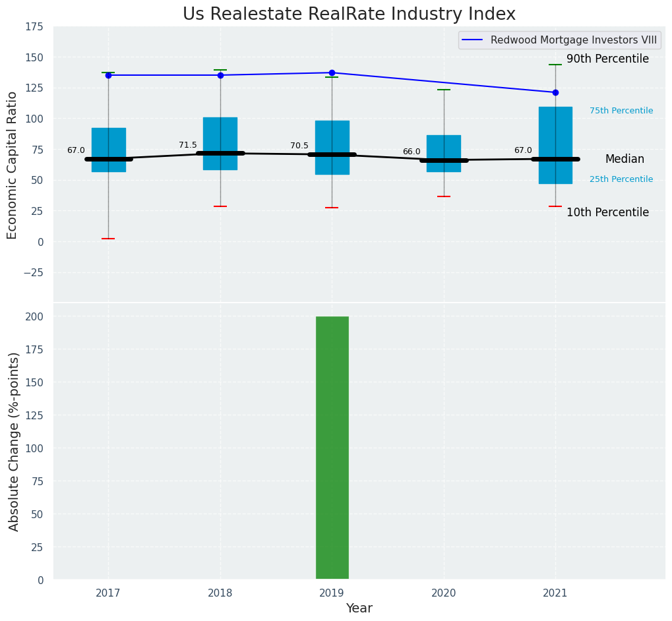The image size is (672, 621).
Task: Click the '90th Percentile' annotation
Action: (607, 59)
